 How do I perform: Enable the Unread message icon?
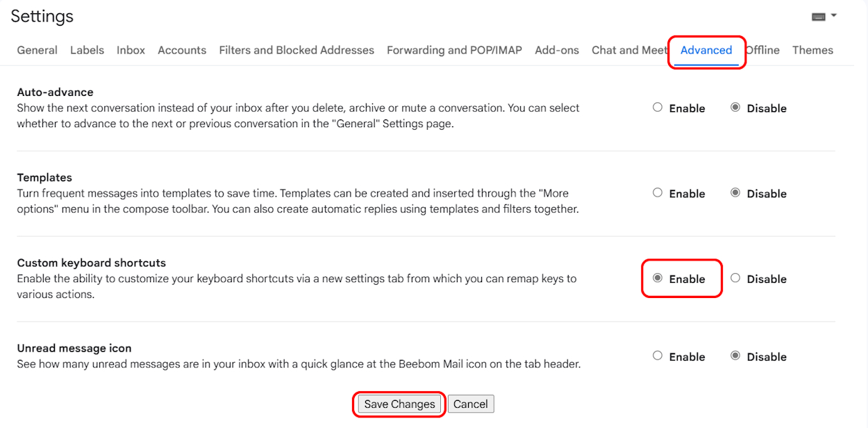click(x=658, y=355)
